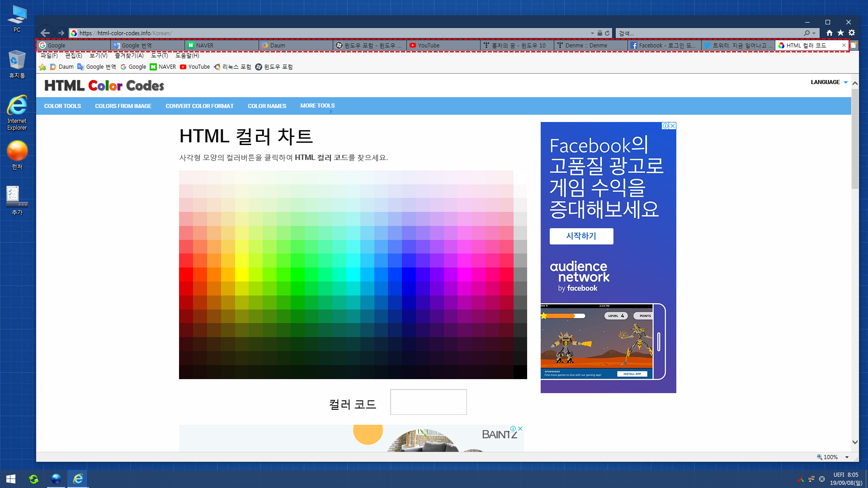Screen dimensions: 868x488
Task: Close the BAINTZ banner ad
Action: click(x=520, y=428)
